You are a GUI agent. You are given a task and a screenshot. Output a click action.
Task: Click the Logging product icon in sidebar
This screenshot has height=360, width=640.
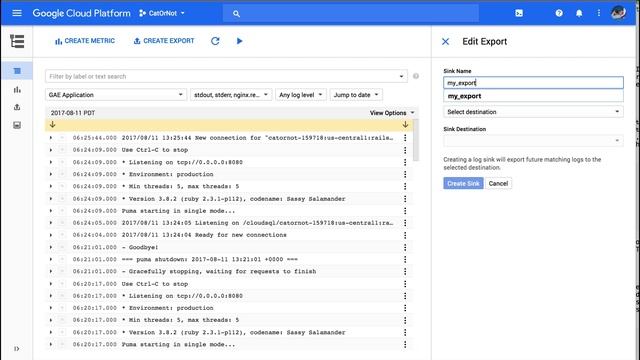point(17,41)
